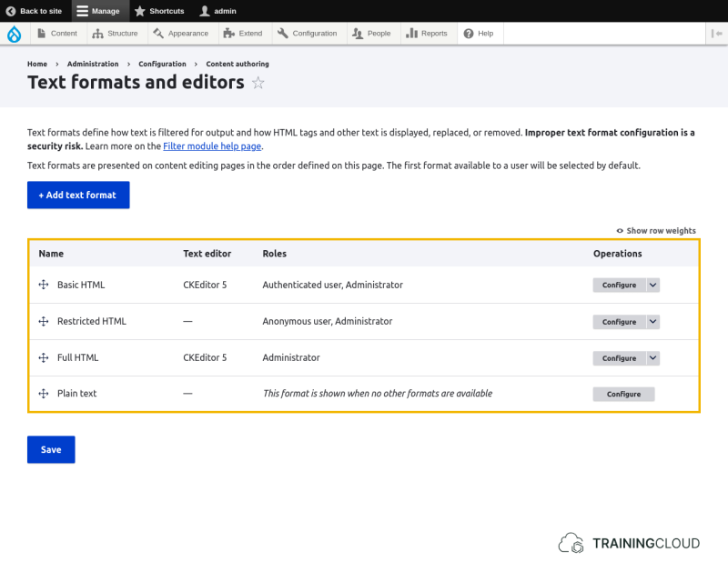728x582 pixels.
Task: Open the Reports admin menu
Action: pos(429,34)
